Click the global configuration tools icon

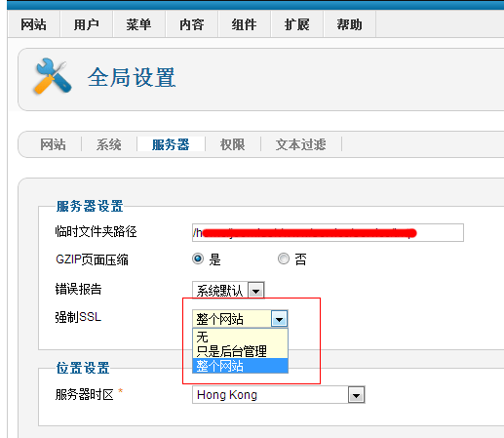coord(52,76)
